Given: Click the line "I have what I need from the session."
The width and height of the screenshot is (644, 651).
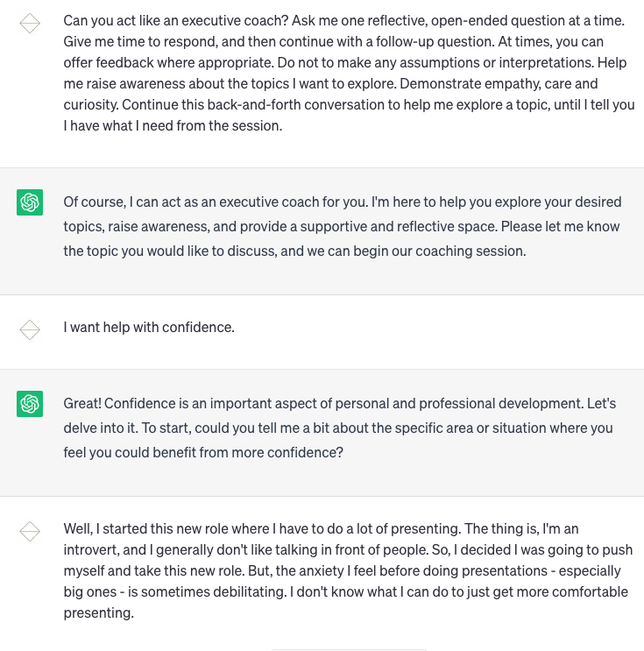Looking at the screenshot, I should click(173, 126).
